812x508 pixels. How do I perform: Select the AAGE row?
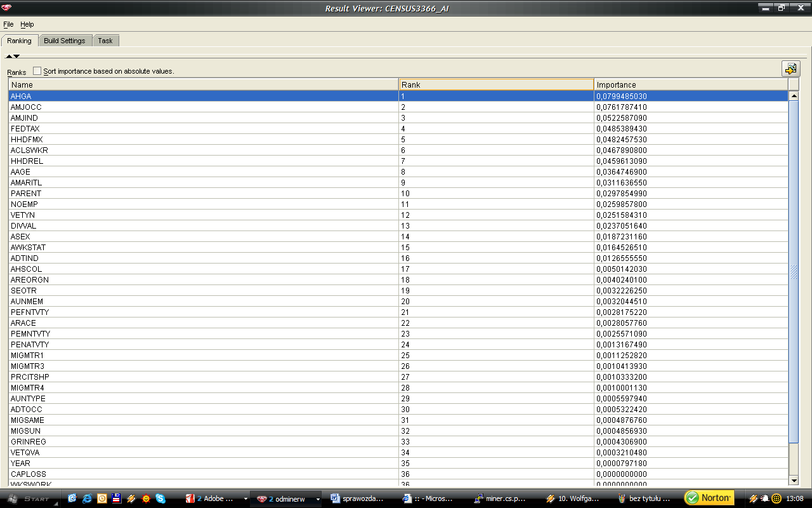[398, 171]
